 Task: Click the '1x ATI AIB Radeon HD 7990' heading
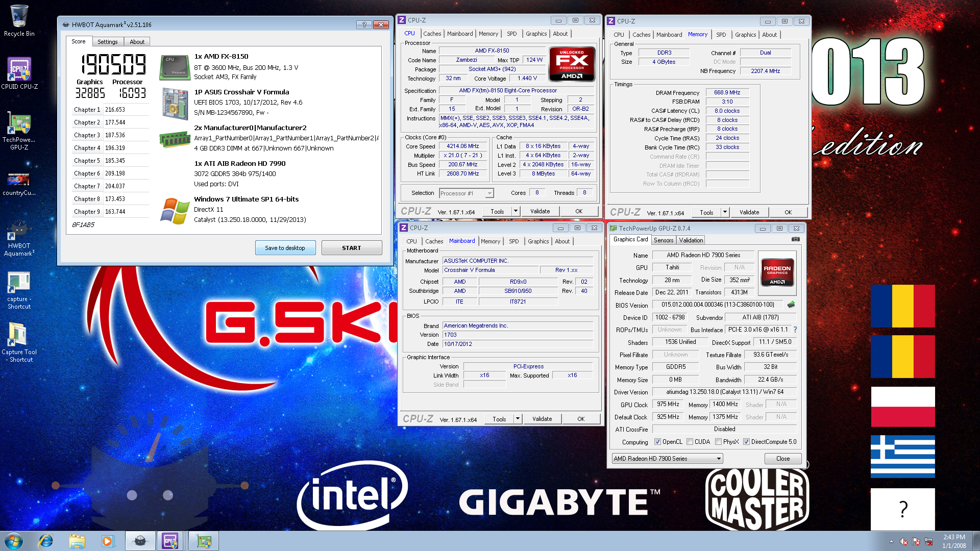click(x=239, y=164)
